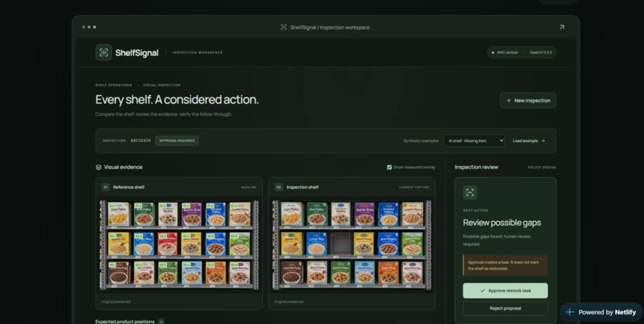
Task: Click the BASELINE label on Reference shelf
Action: pyautogui.click(x=248, y=188)
